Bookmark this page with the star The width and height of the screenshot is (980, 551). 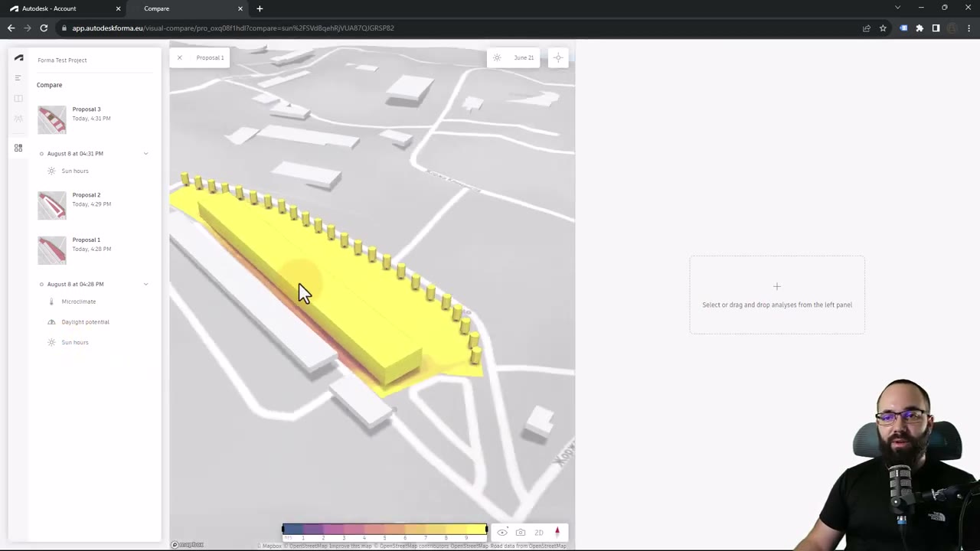(883, 28)
